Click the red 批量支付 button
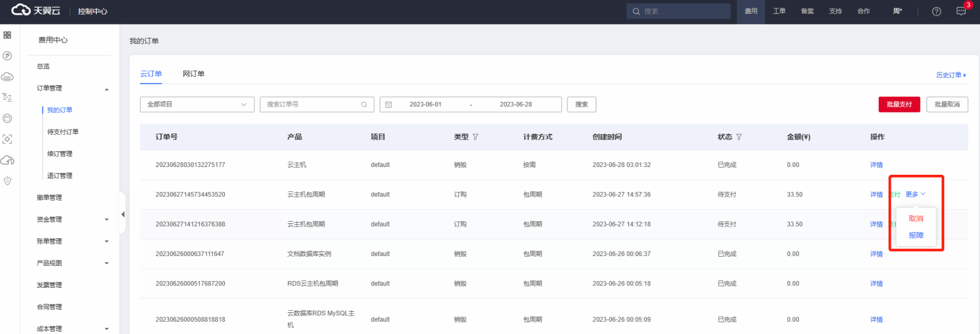The width and height of the screenshot is (980, 334). (899, 105)
